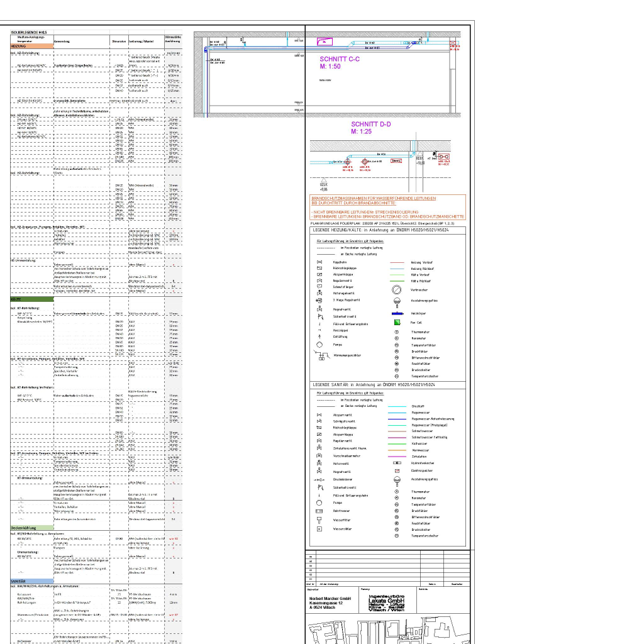The image size is (644, 644).
Task: Select the 'ISOLIERLEGENDE HKLS' table title
Action: [29, 32]
